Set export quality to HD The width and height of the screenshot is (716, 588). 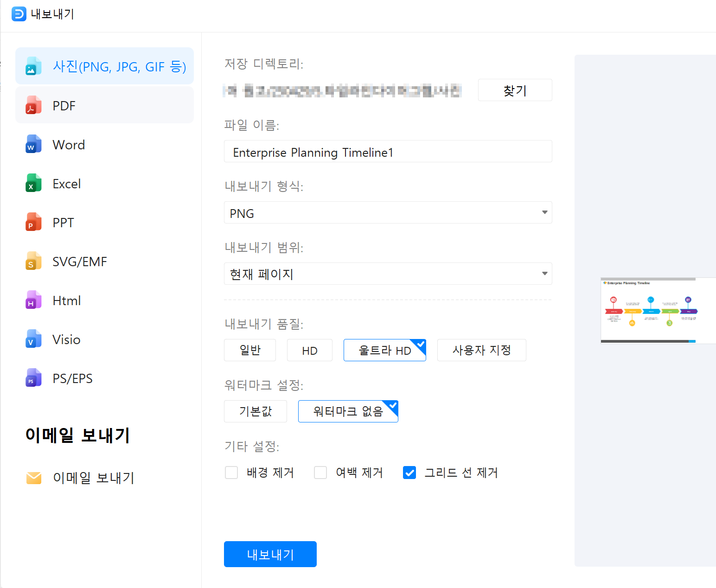[x=310, y=350]
